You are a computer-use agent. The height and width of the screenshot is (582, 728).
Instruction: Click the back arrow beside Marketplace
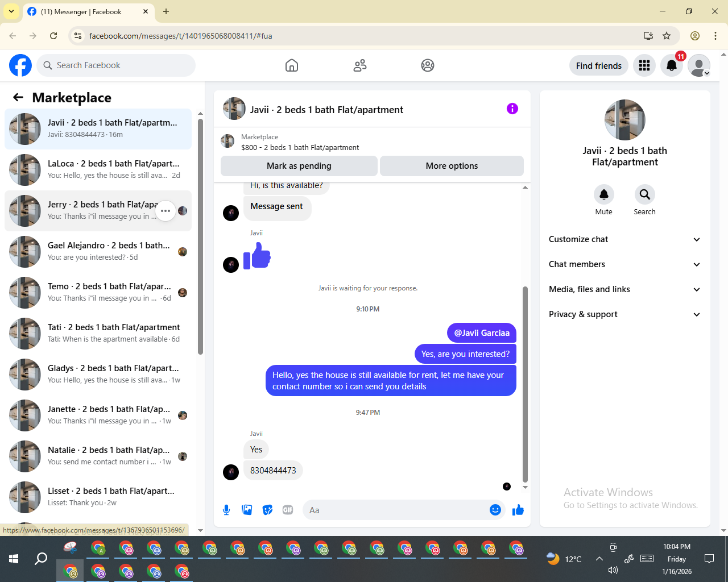coord(18,97)
